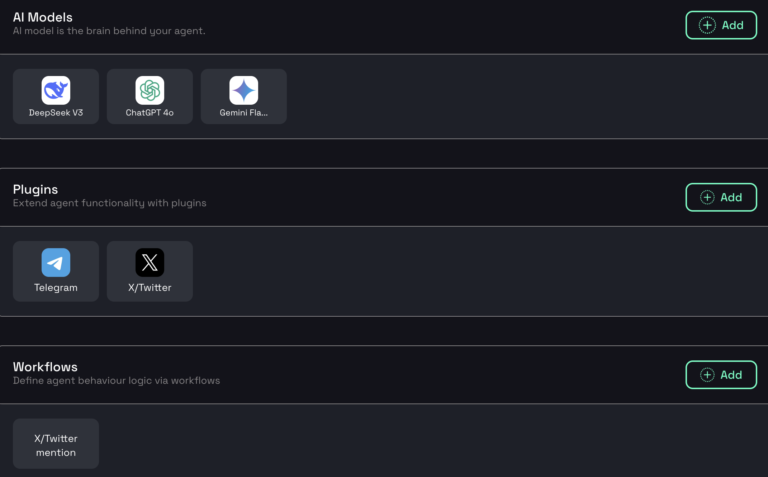Image resolution: width=768 pixels, height=477 pixels.
Task: Choose the ChatGPT 4o logo icon
Action: point(150,90)
